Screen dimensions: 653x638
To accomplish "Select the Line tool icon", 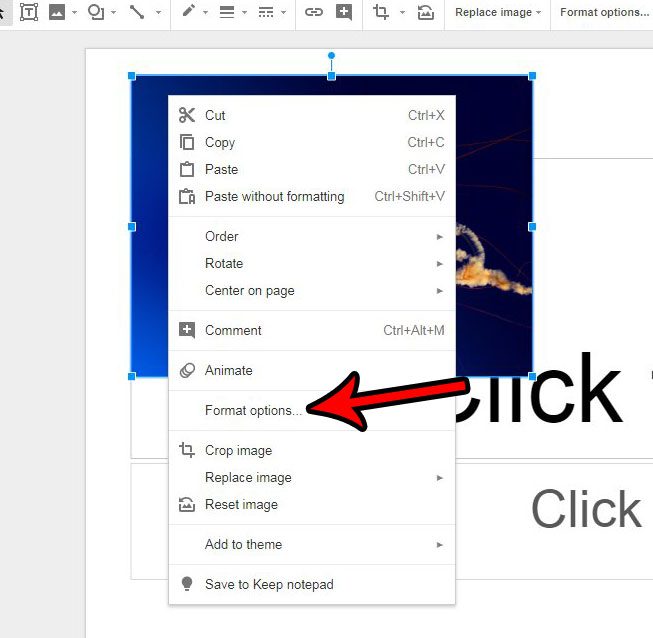I will [x=137, y=12].
